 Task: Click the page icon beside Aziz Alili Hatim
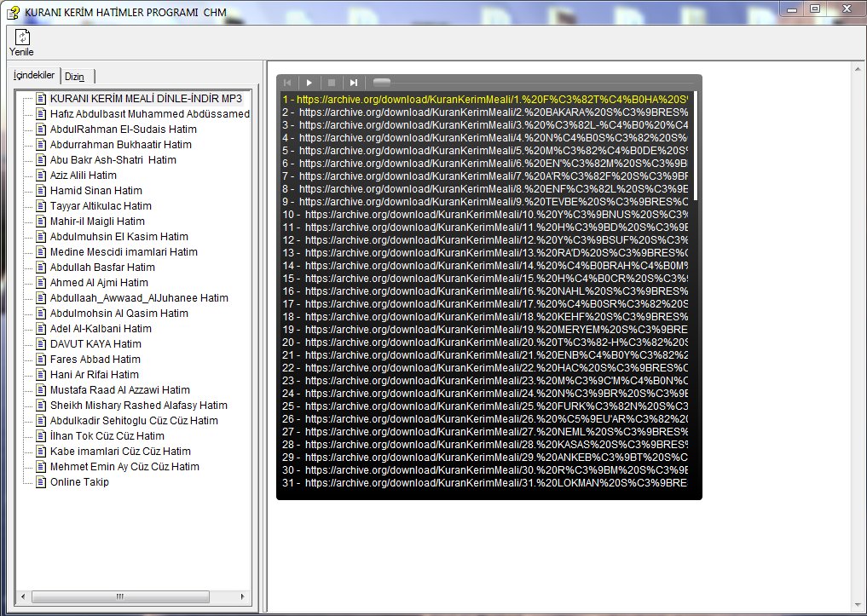click(x=40, y=176)
